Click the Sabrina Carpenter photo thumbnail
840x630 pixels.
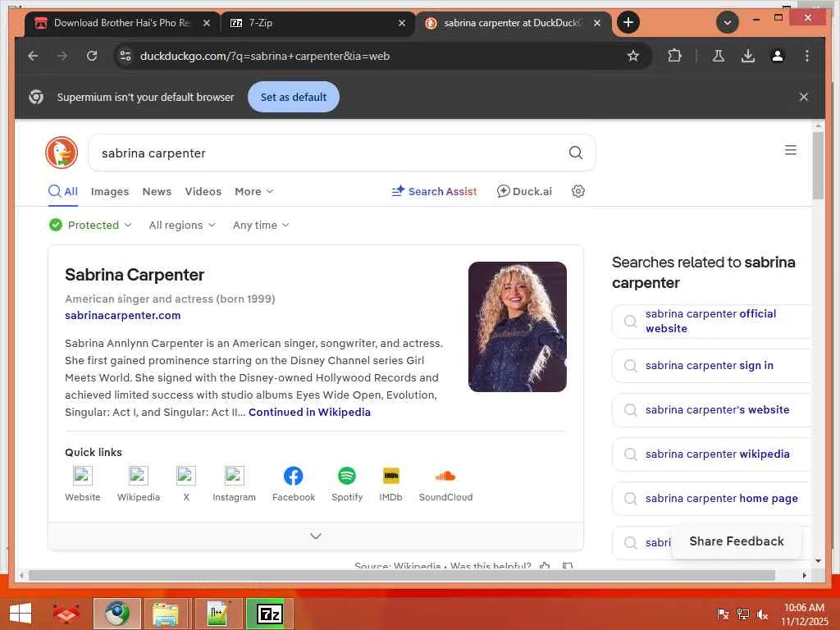[x=517, y=326]
